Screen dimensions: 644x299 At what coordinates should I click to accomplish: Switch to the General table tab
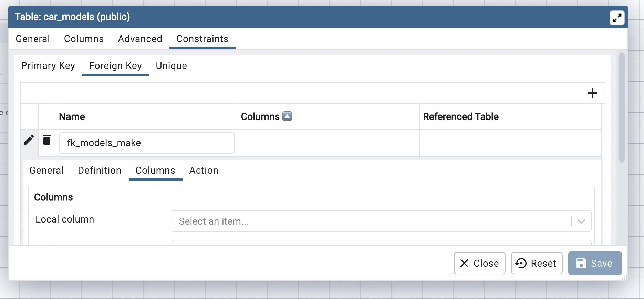(x=33, y=39)
